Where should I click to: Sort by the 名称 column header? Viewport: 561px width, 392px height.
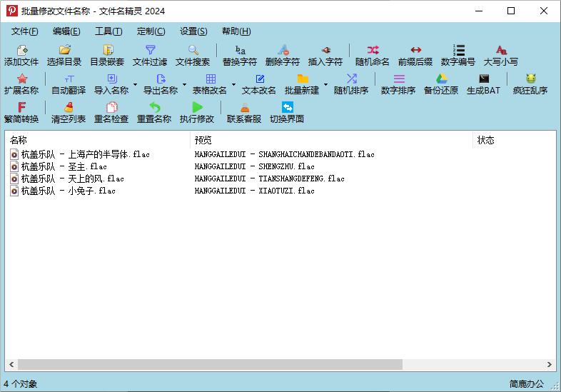tap(97, 140)
